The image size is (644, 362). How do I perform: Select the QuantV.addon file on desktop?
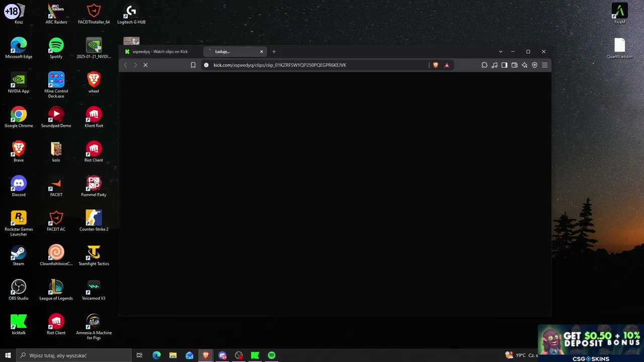tap(620, 48)
